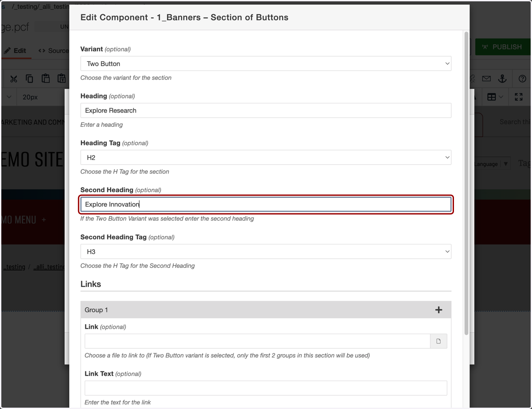The image size is (532, 409).
Task: Click the Copy icon in editor toolbar
Action: pyautogui.click(x=29, y=79)
